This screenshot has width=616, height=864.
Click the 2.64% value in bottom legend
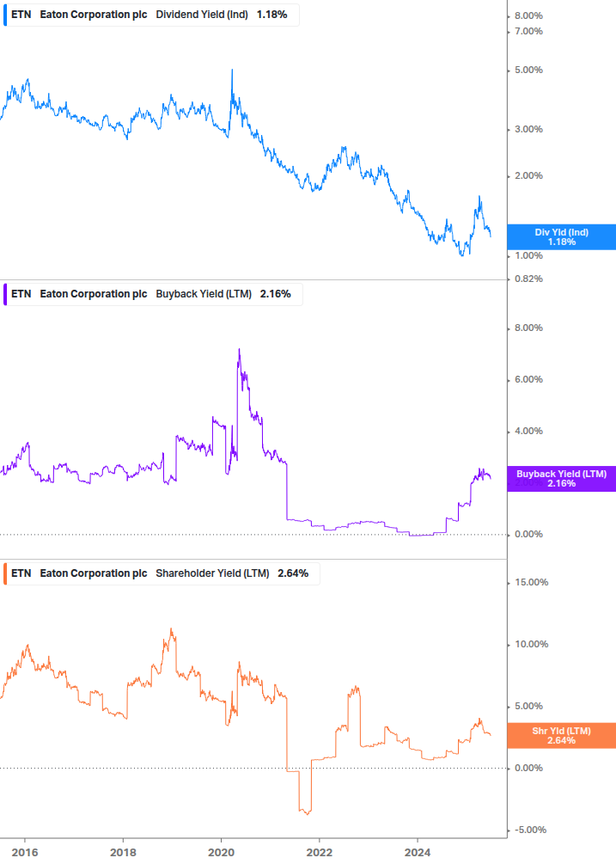click(293, 573)
